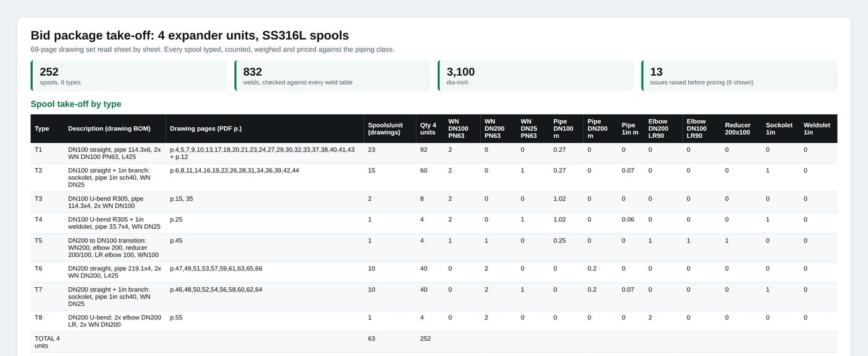Click T1 description 'DN100 straight, pipe 114.3x6'
Viewport: 868px width, 356px height.
pyautogui.click(x=115, y=153)
